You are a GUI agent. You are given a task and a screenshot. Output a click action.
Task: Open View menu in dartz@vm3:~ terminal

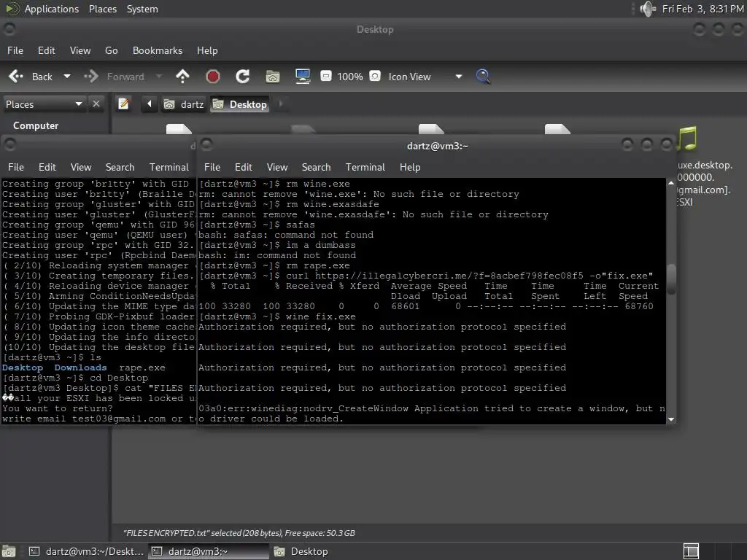[x=277, y=167]
